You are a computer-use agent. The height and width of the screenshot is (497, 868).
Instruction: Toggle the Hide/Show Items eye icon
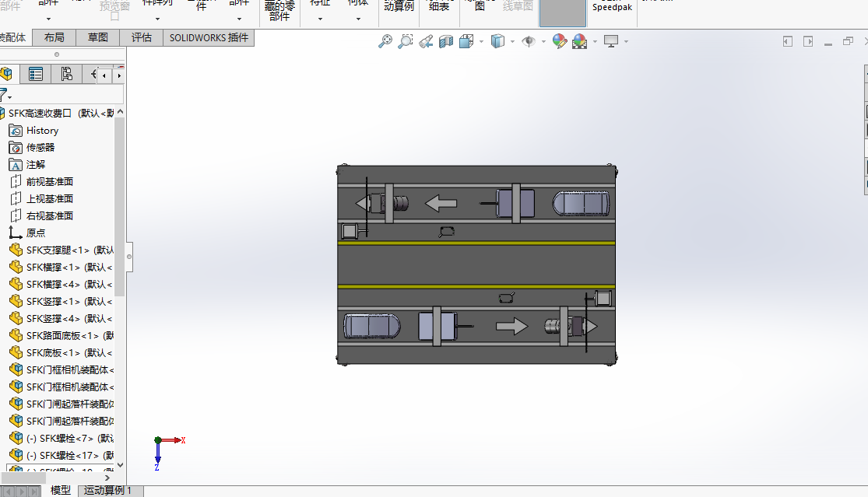click(x=529, y=41)
